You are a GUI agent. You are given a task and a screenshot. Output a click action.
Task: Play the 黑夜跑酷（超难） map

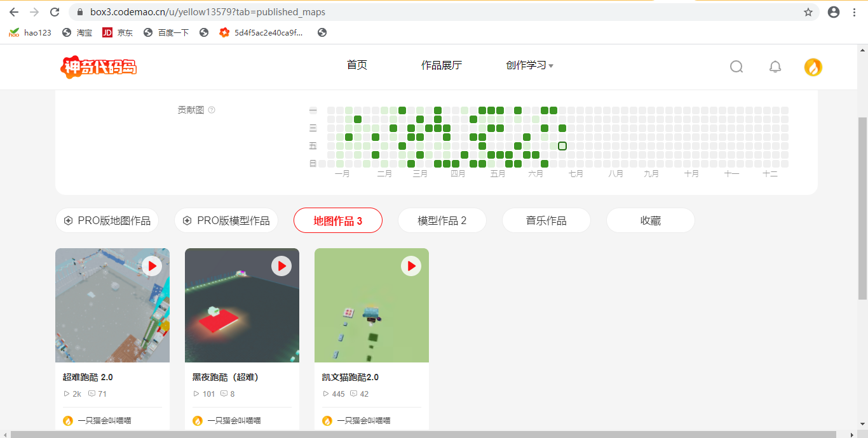click(281, 266)
